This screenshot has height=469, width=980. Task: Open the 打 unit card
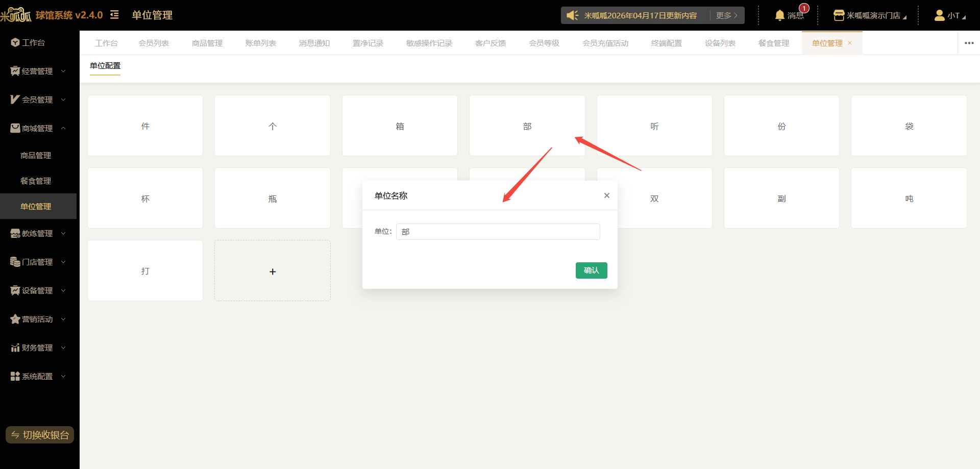[145, 270]
